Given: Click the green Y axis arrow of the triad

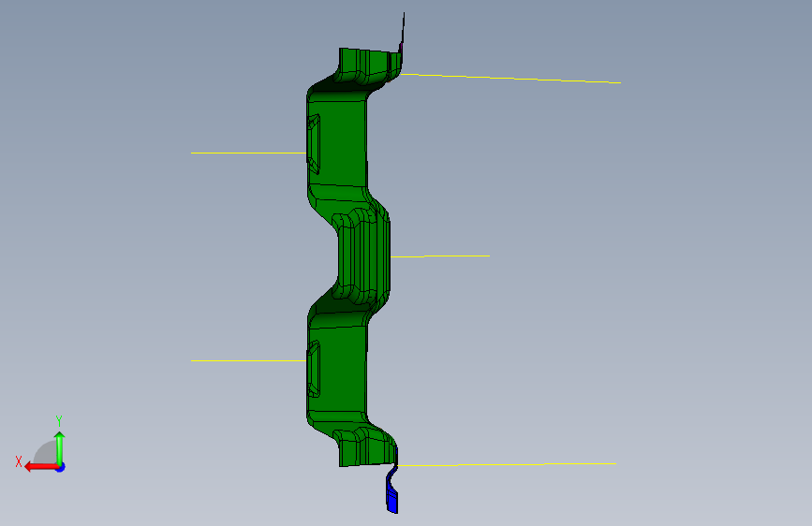Looking at the screenshot, I should (60, 447).
